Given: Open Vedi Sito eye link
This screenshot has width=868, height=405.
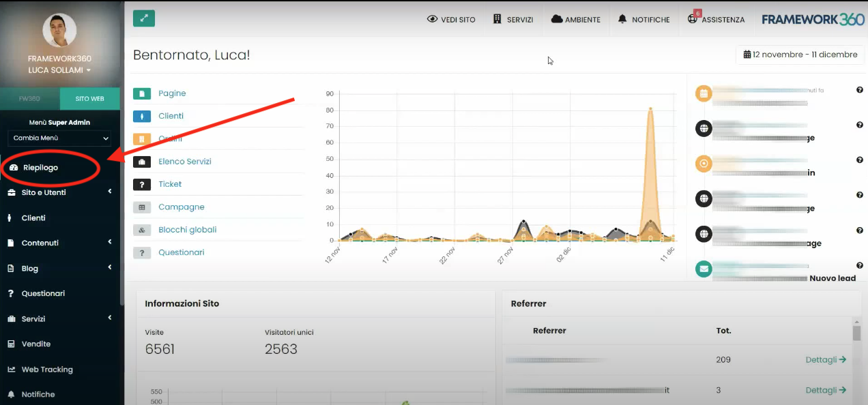Looking at the screenshot, I should pos(451,20).
